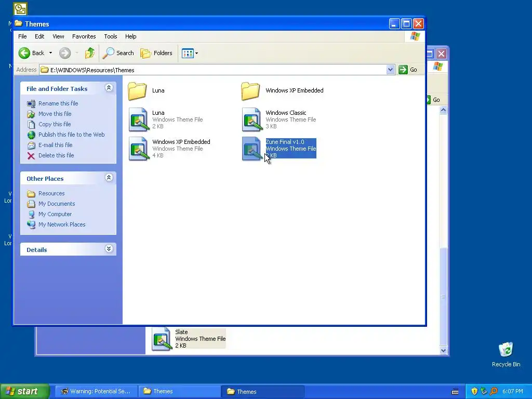Viewport: 532px width, 399px height.
Task: Switch to first Themes taskbar button
Action: (179, 391)
